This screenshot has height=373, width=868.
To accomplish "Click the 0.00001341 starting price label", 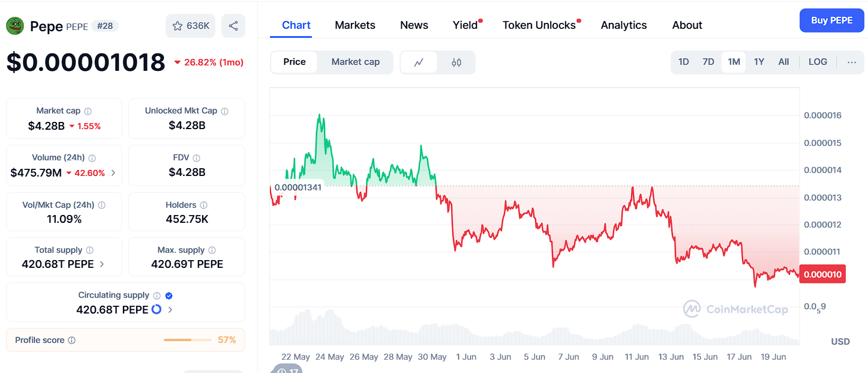I will click(x=298, y=187).
